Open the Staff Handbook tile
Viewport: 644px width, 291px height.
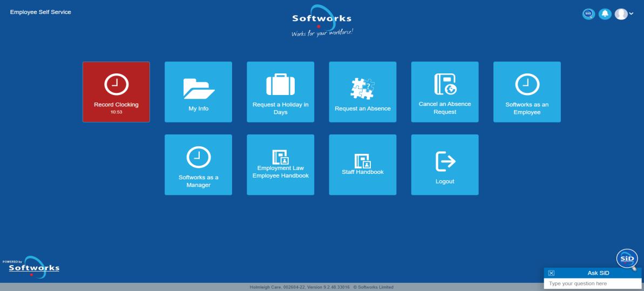click(363, 165)
